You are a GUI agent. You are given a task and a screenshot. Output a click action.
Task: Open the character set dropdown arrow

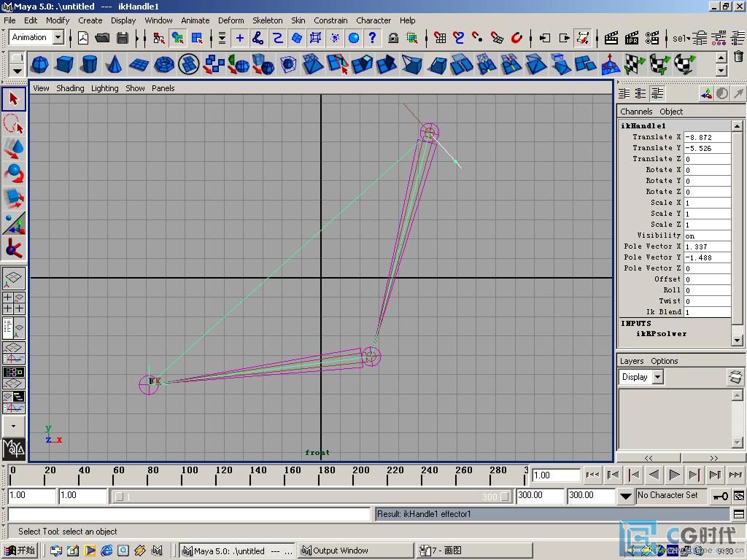pyautogui.click(x=625, y=496)
